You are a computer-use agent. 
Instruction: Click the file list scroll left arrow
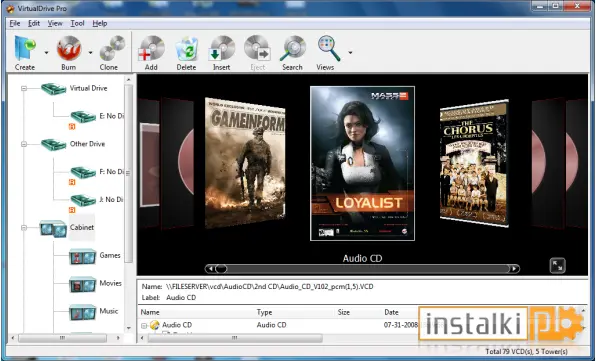142,338
